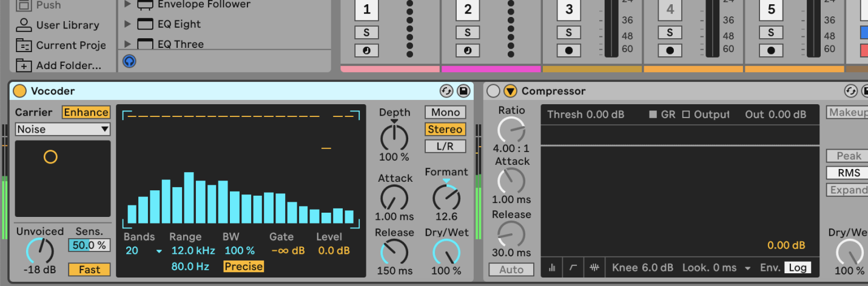This screenshot has height=286, width=868.
Task: Select the Compressor activity waveform view icon
Action: [x=595, y=268]
